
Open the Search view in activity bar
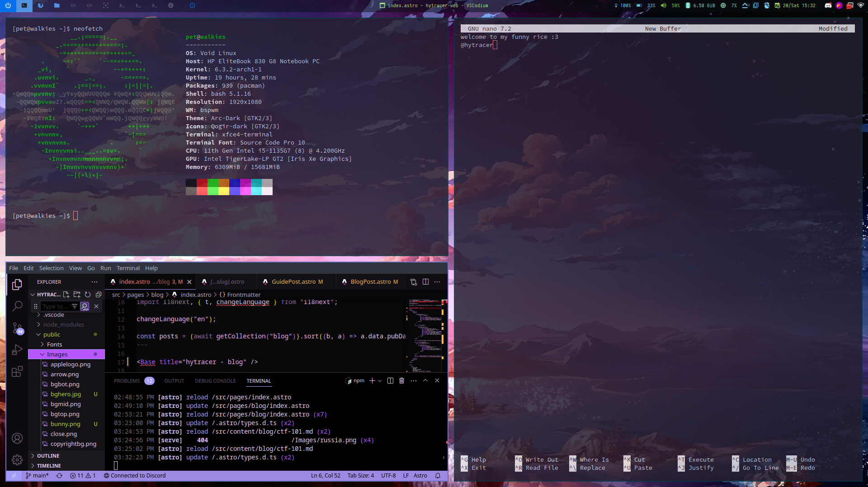(x=17, y=306)
